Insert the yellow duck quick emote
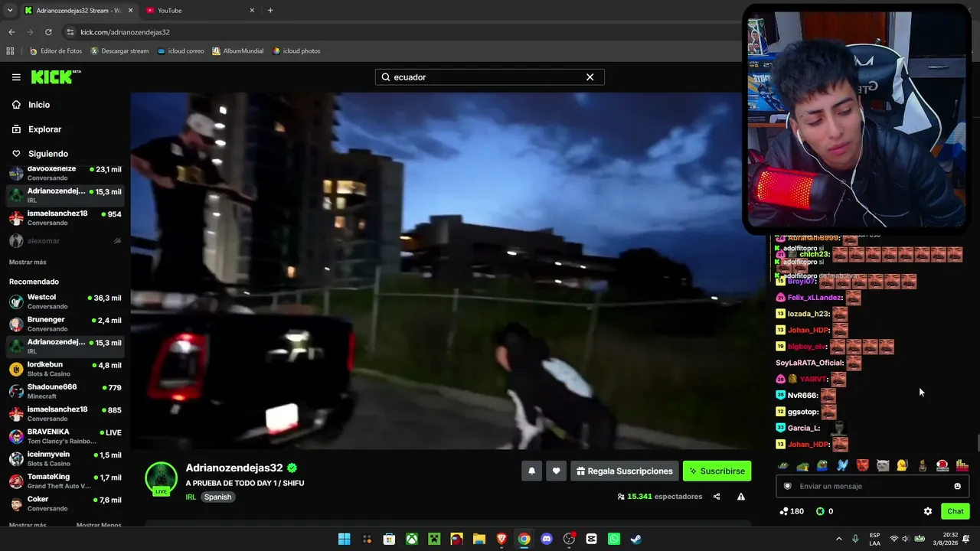This screenshot has width=980, height=551. point(902,465)
